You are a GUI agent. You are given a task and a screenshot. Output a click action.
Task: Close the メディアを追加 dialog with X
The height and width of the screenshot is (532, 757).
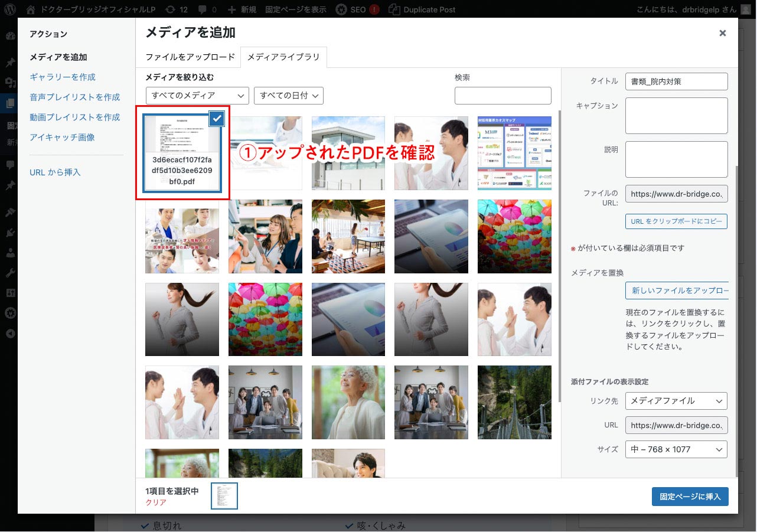point(722,33)
